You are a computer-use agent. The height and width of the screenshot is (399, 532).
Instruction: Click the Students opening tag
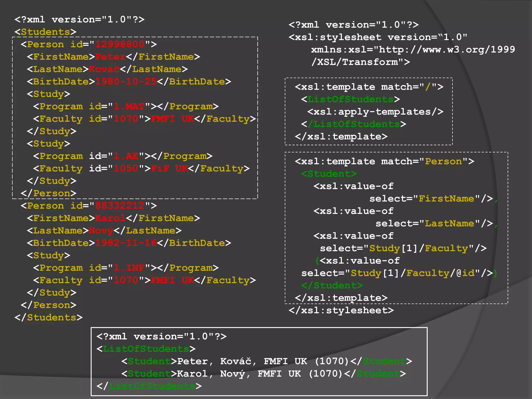click(45, 32)
